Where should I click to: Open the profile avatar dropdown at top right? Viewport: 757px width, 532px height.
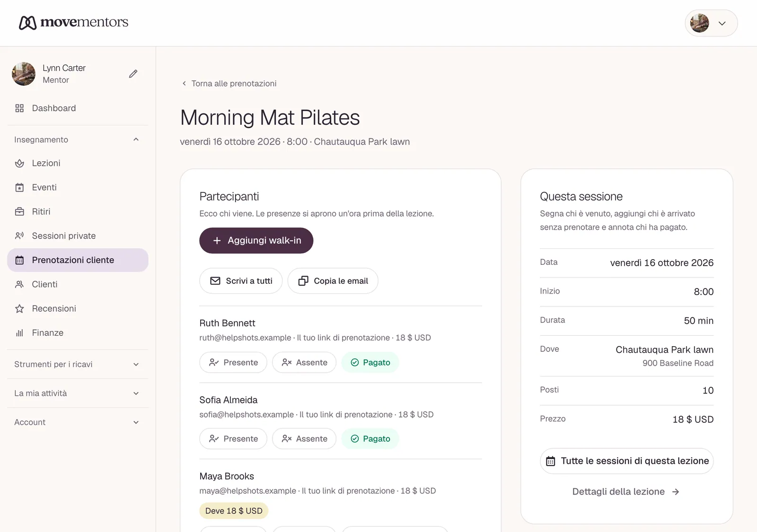coord(711,23)
